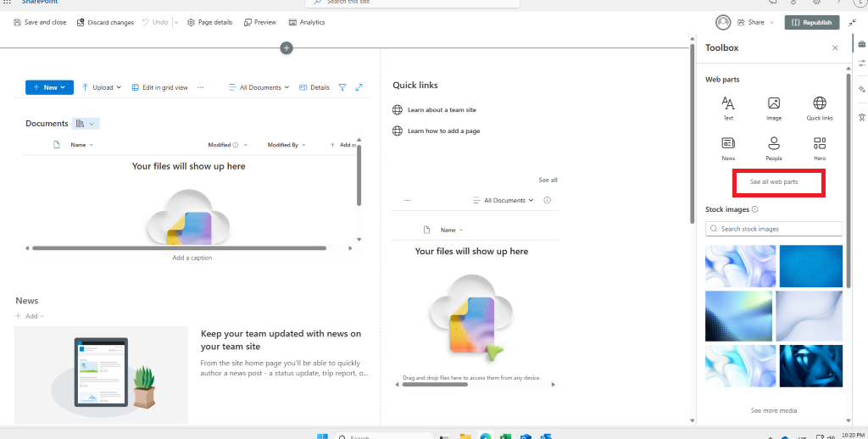
Task: Click the Share button
Action: point(751,22)
